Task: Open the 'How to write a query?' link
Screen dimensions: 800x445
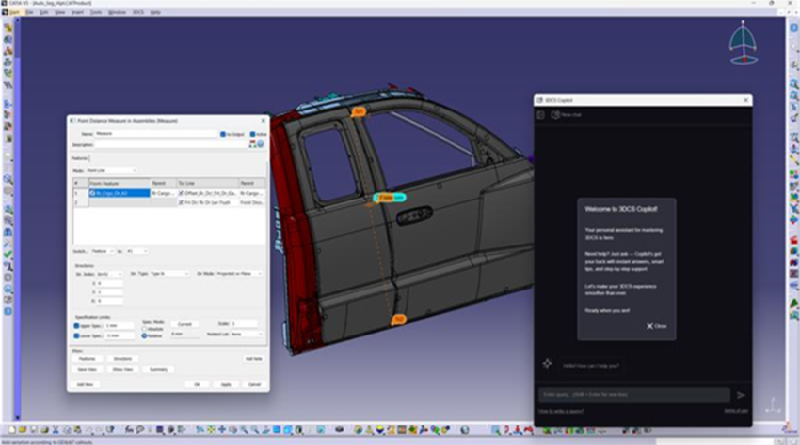Action: tap(561, 411)
